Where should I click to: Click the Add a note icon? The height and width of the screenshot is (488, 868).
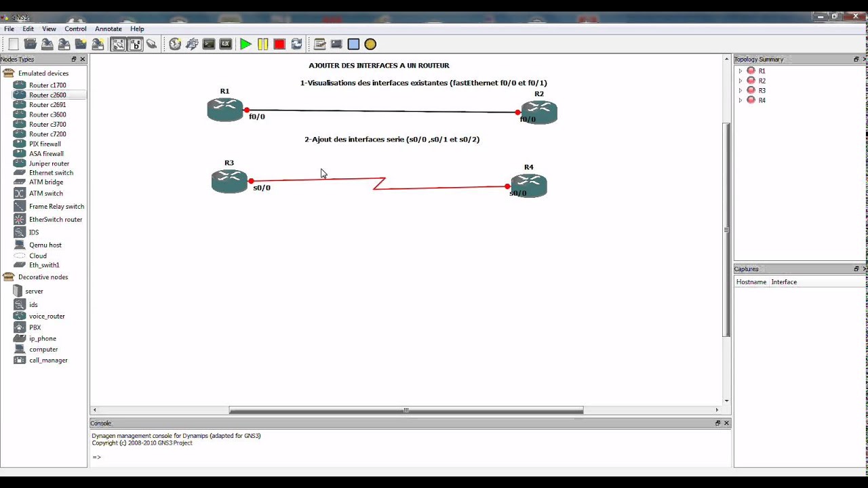point(320,44)
